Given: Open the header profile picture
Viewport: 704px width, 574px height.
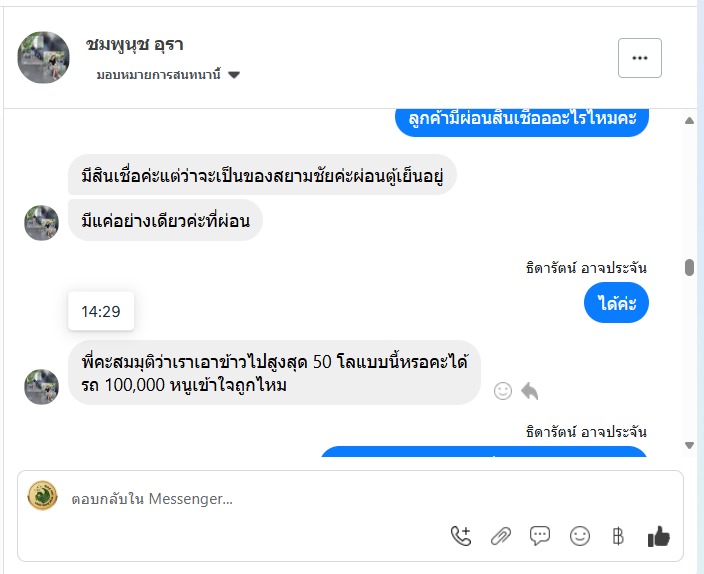Looking at the screenshot, I should coord(44,57).
